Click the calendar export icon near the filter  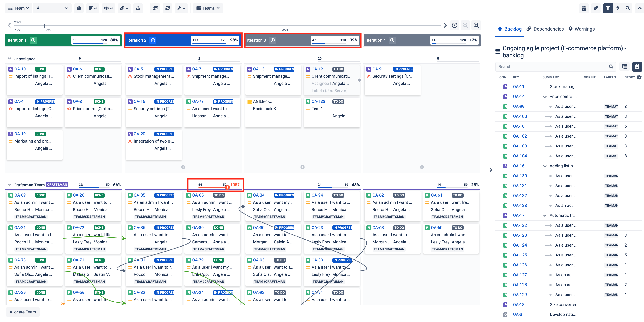(584, 8)
